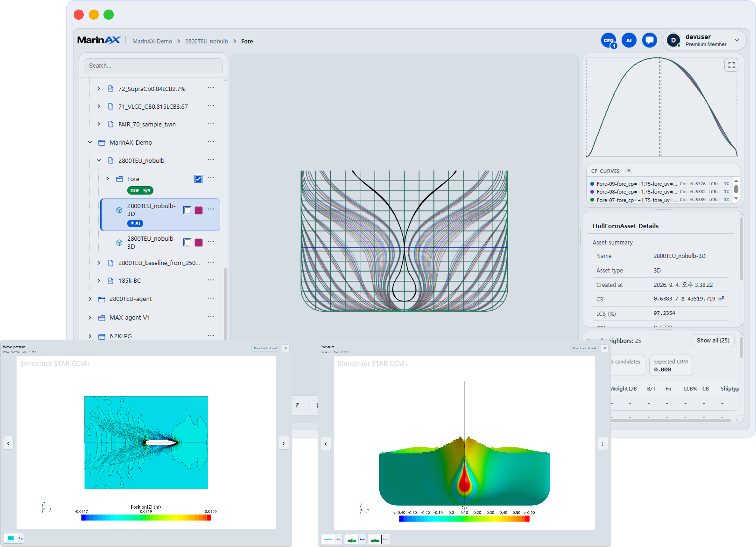Click the 3D cube icon of selected AI asset
This screenshot has height=547, width=756.
point(119,210)
